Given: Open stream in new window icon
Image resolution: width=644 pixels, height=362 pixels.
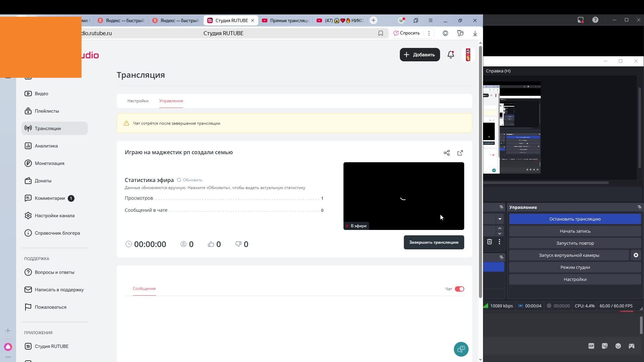Looking at the screenshot, I should tap(460, 153).
